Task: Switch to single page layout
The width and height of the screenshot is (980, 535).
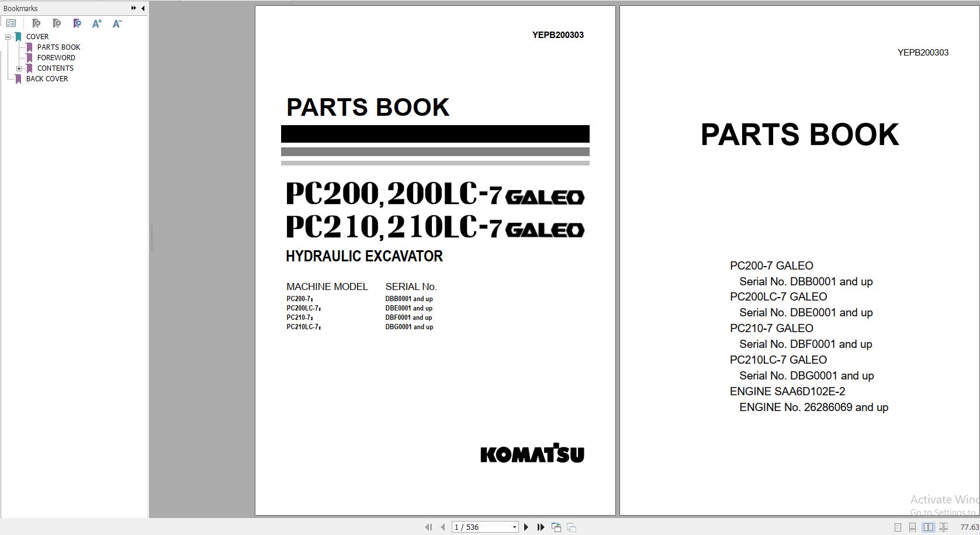Action: [898, 527]
